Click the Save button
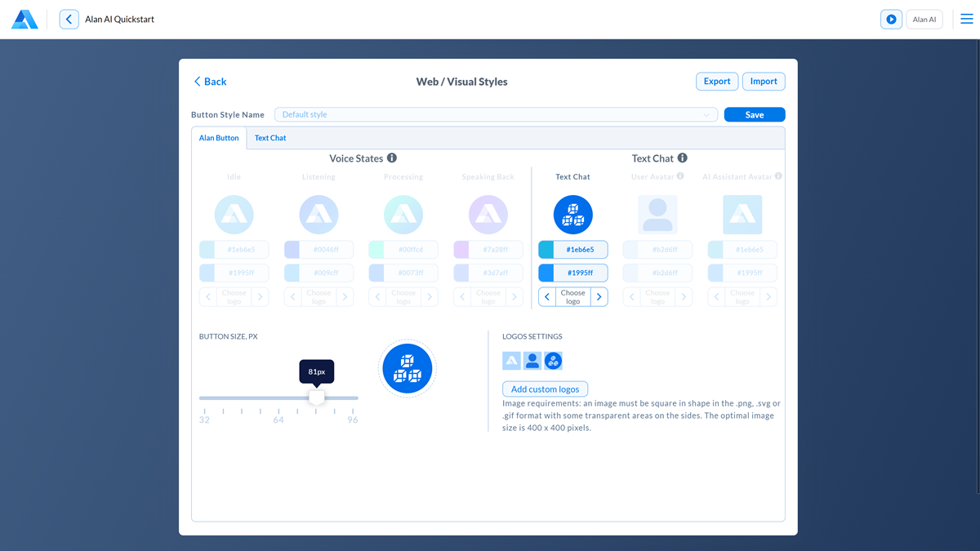Screen dimensions: 980x551 (x=754, y=115)
